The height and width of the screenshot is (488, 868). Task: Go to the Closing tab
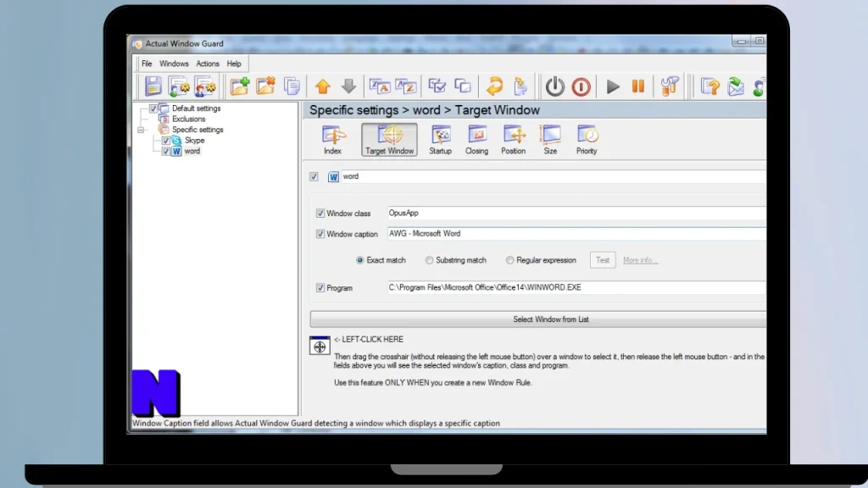coord(476,140)
